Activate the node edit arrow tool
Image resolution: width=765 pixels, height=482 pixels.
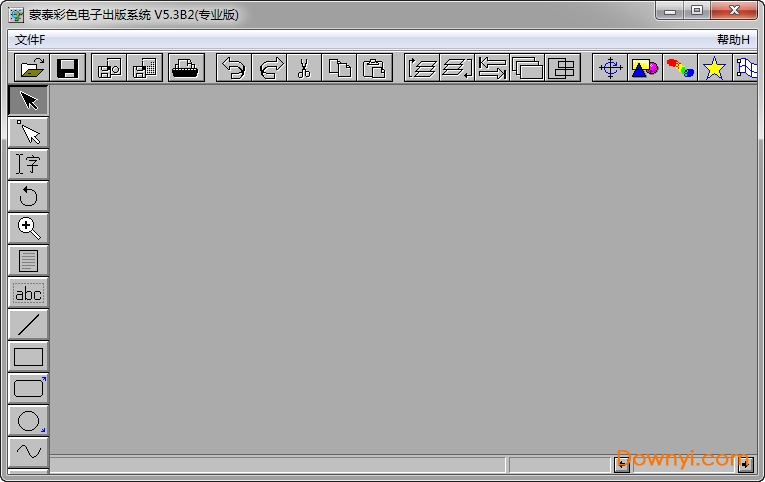28,133
